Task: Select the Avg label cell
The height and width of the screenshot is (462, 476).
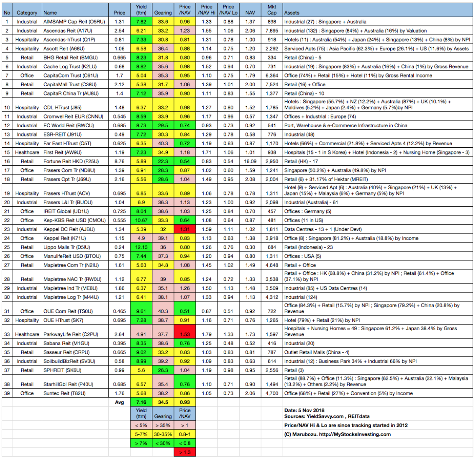Action: click(119, 402)
